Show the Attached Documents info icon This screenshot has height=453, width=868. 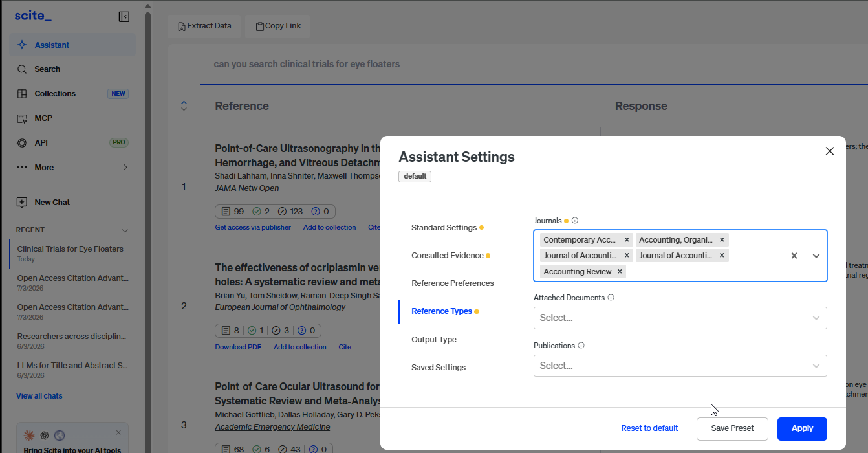click(x=611, y=298)
